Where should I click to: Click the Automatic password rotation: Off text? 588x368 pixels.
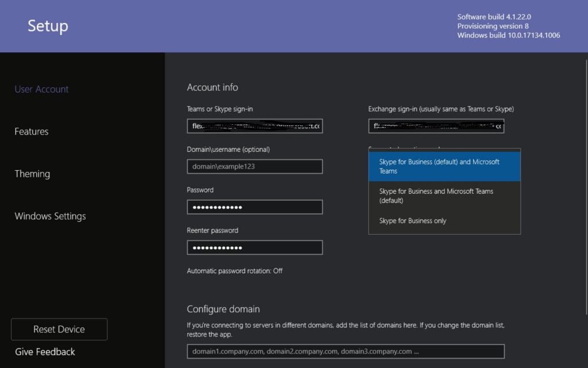click(234, 271)
